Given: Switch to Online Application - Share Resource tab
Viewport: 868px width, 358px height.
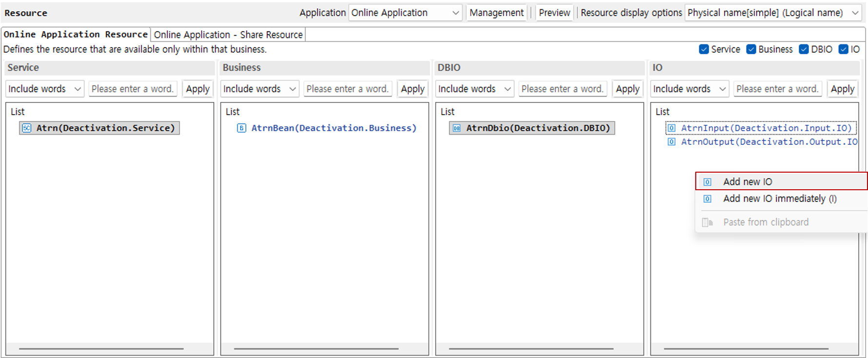Looking at the screenshot, I should click(228, 35).
